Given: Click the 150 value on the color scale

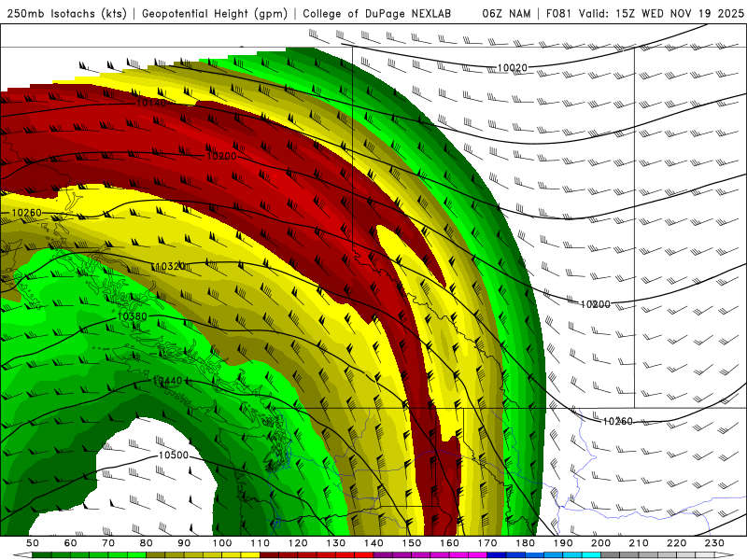Looking at the screenshot, I should click(x=412, y=543).
